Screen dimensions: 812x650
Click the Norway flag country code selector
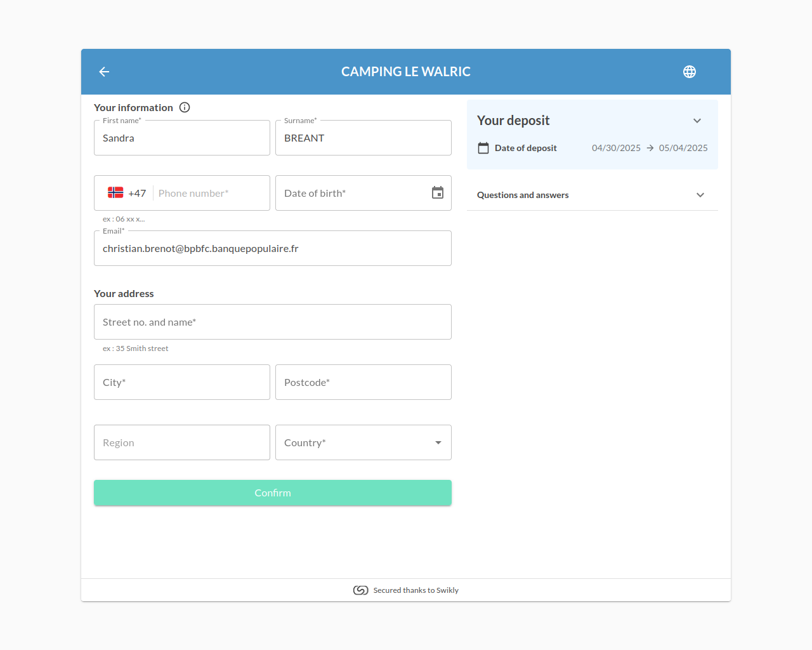pos(115,193)
